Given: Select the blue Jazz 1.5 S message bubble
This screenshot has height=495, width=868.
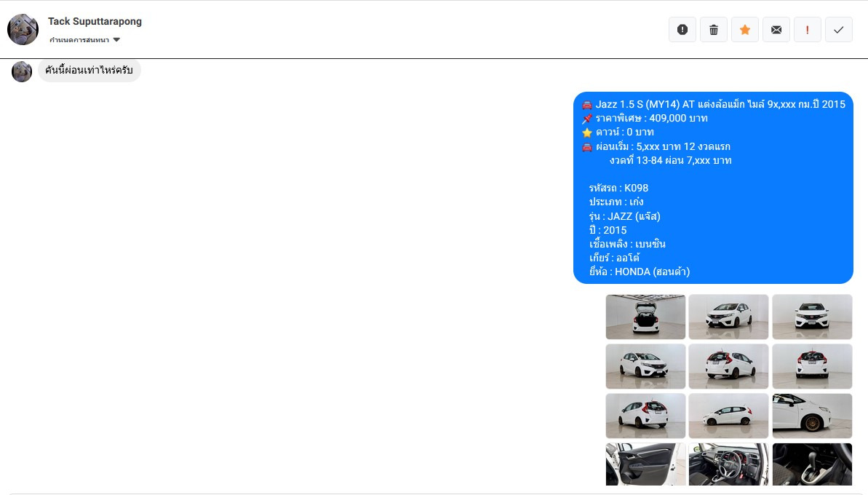Looking at the screenshot, I should [x=713, y=188].
